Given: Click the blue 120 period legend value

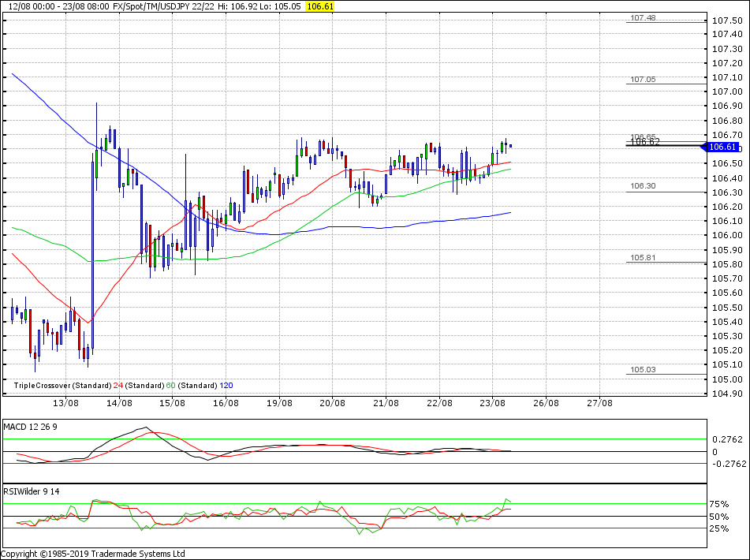Looking at the screenshot, I should point(226,386).
